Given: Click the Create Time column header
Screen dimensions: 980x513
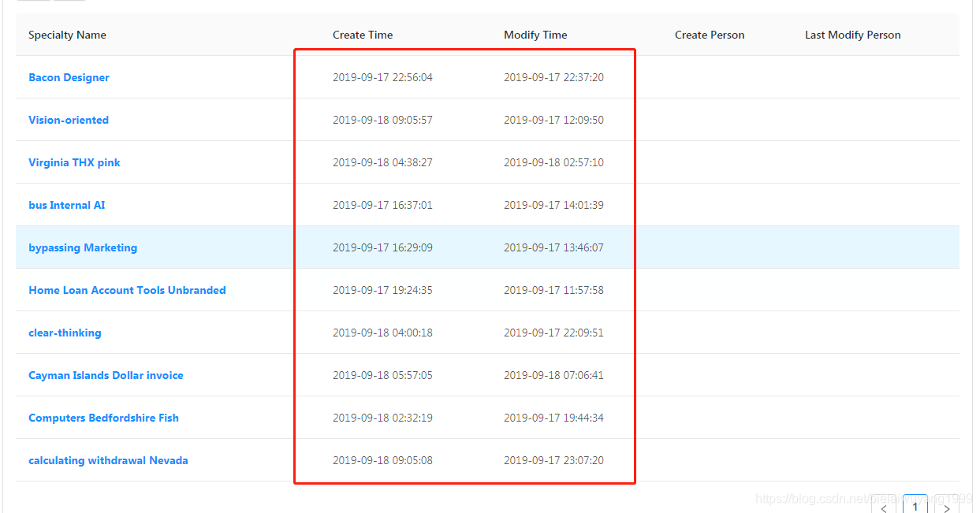Looking at the screenshot, I should point(363,35).
